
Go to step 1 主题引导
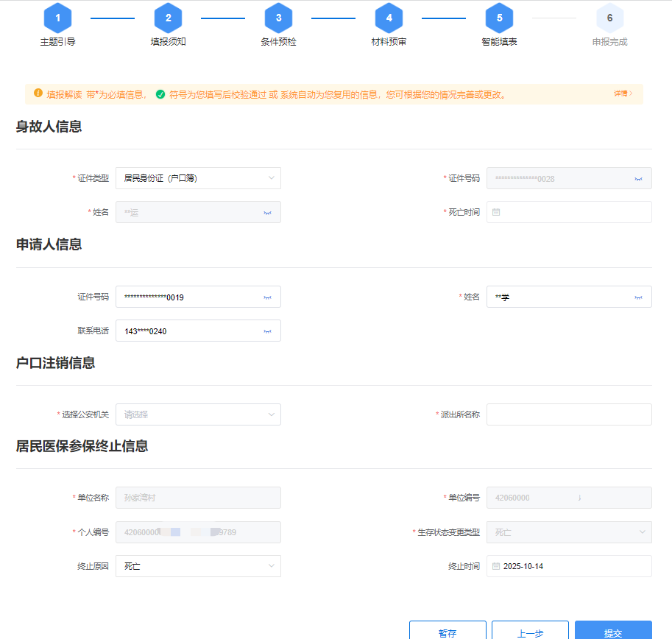coord(58,18)
